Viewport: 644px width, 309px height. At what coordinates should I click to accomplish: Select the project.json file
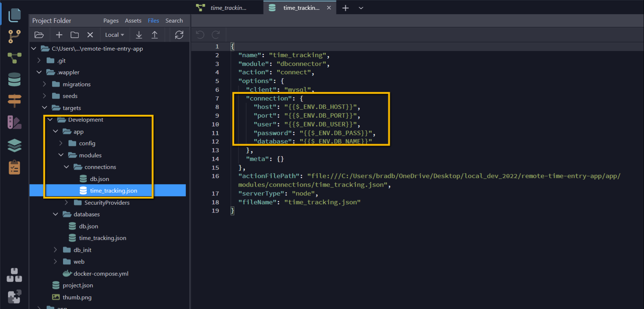(x=78, y=285)
